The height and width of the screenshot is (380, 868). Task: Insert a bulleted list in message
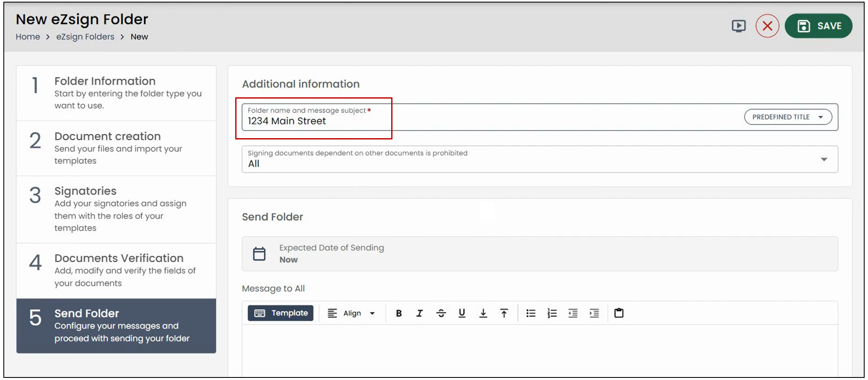[x=531, y=313]
